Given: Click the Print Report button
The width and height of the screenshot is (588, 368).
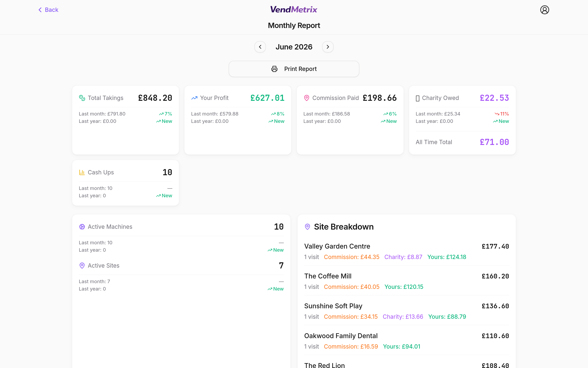Looking at the screenshot, I should point(294,69).
